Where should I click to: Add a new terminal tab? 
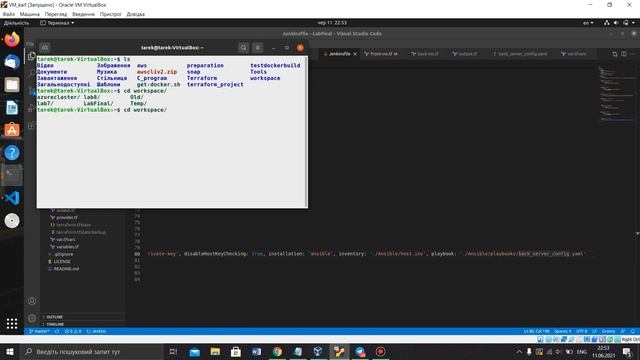click(45, 48)
